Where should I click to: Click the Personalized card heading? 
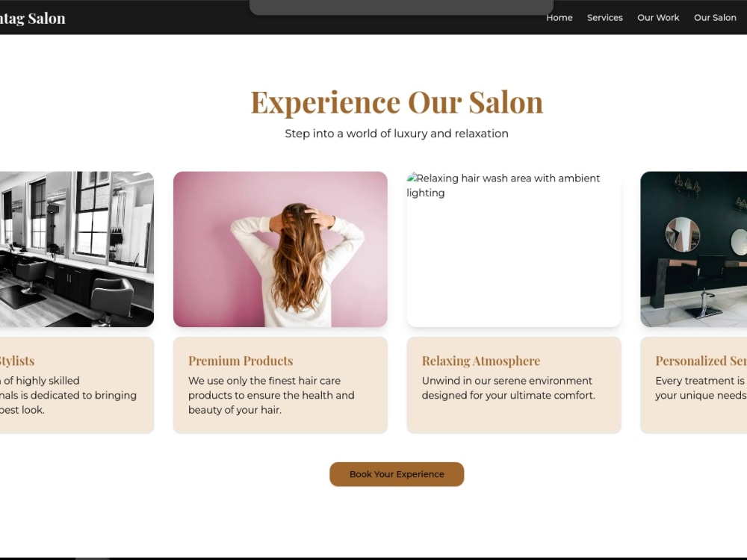[701, 361]
